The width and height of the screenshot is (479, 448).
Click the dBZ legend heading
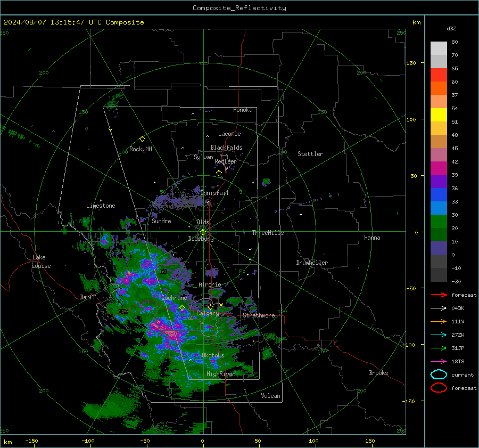[x=451, y=29]
